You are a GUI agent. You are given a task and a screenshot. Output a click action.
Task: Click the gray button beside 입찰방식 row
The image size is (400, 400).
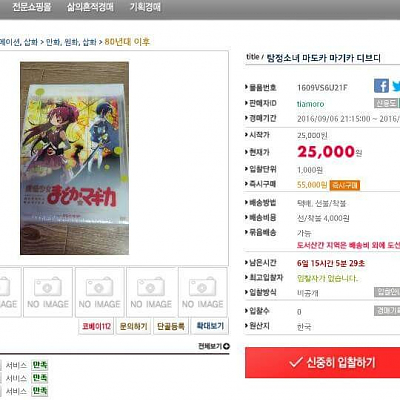coord(387,292)
